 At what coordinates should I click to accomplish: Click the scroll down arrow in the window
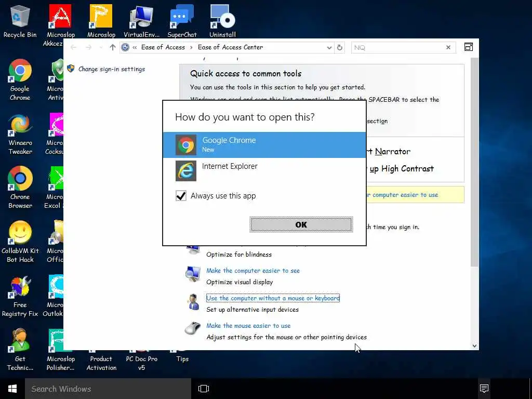point(474,345)
